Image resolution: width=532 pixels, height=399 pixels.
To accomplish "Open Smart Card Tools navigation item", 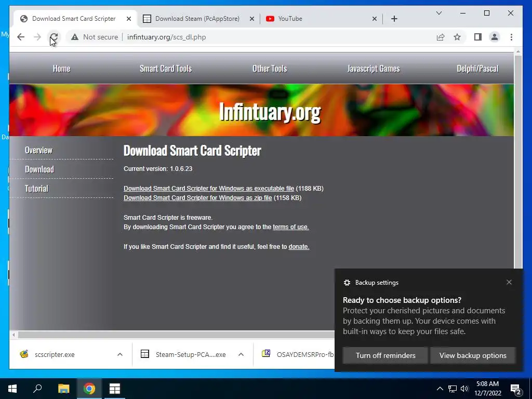I will coord(166,69).
